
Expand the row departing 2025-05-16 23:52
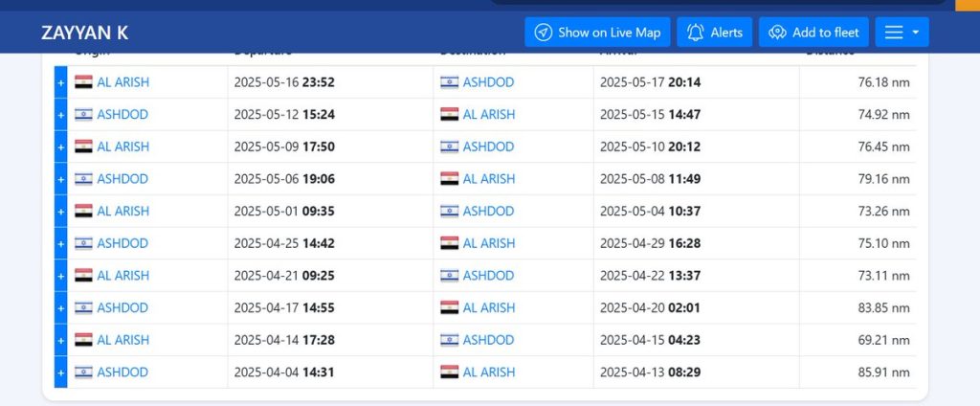click(x=61, y=82)
